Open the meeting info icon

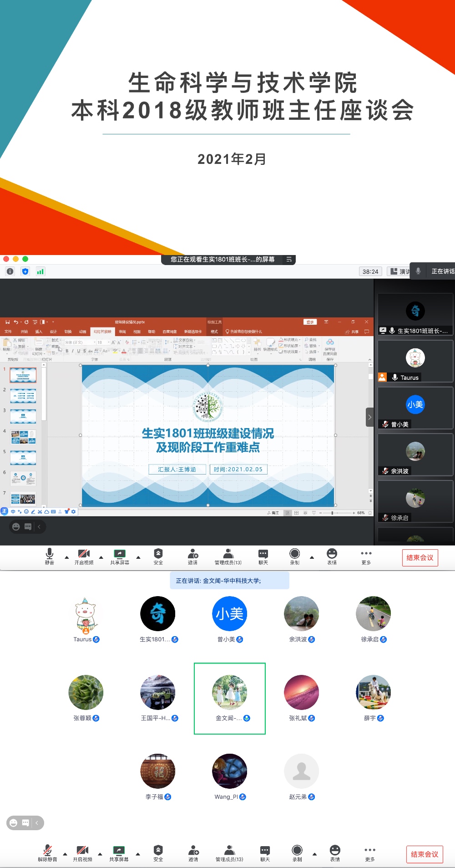[10, 271]
